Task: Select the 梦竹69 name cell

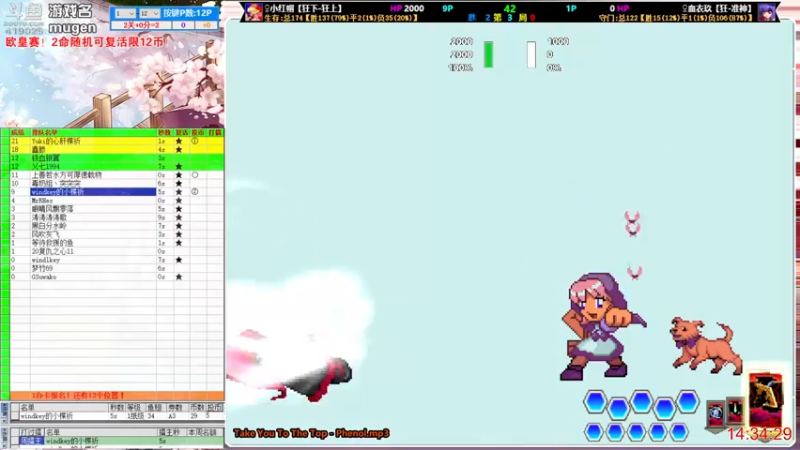Action: pyautogui.click(x=93, y=268)
